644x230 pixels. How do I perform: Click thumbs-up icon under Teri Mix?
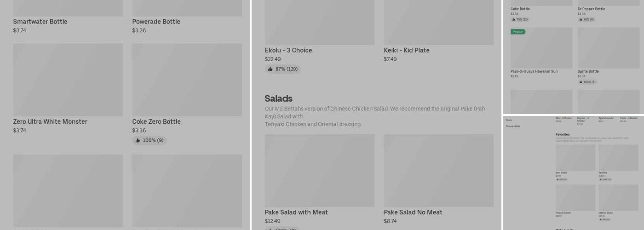[x=600, y=179]
